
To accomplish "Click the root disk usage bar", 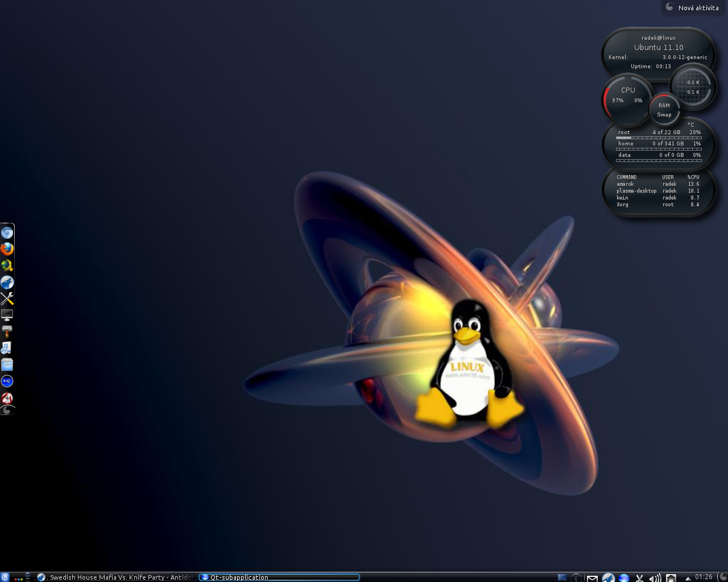I will [x=659, y=138].
